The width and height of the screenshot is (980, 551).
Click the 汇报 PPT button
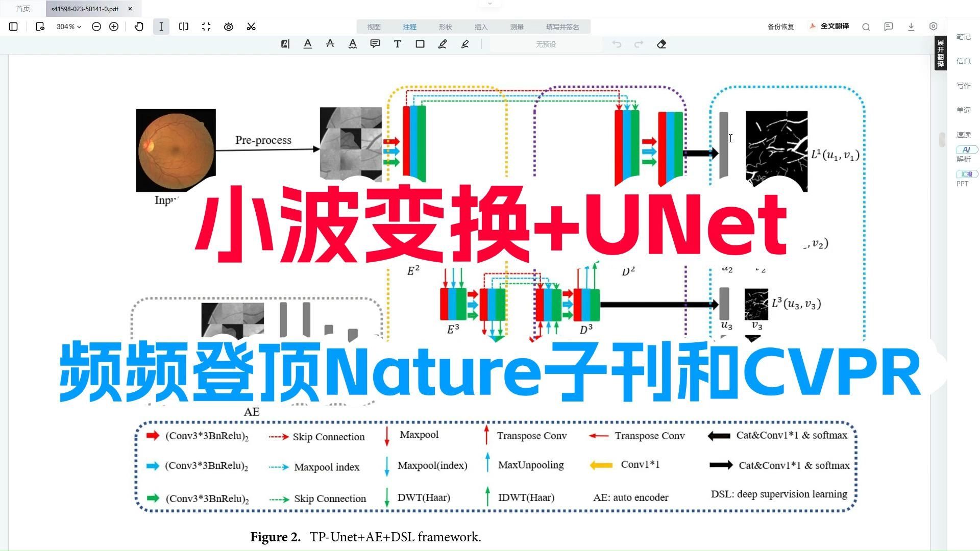tap(966, 179)
